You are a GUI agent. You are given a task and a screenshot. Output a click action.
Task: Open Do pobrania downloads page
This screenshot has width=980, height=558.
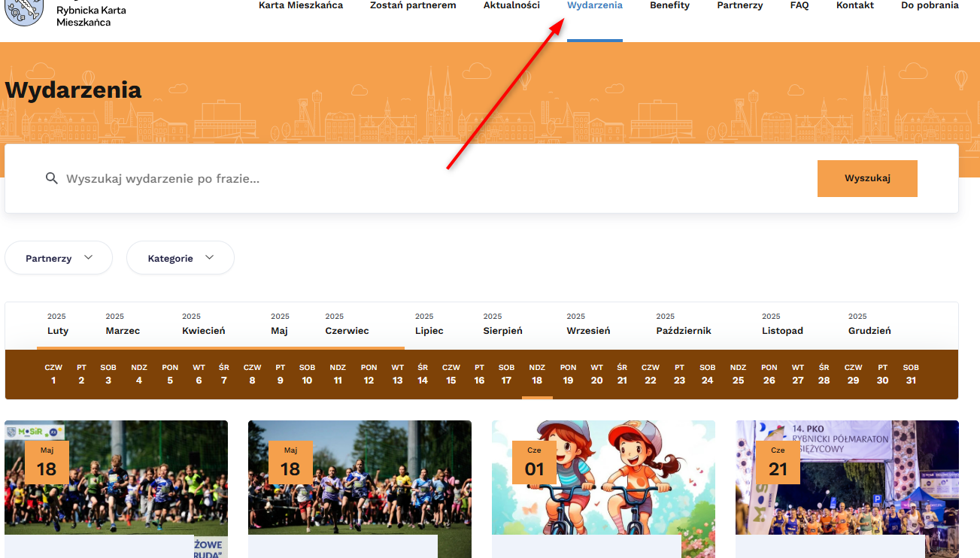tap(930, 5)
